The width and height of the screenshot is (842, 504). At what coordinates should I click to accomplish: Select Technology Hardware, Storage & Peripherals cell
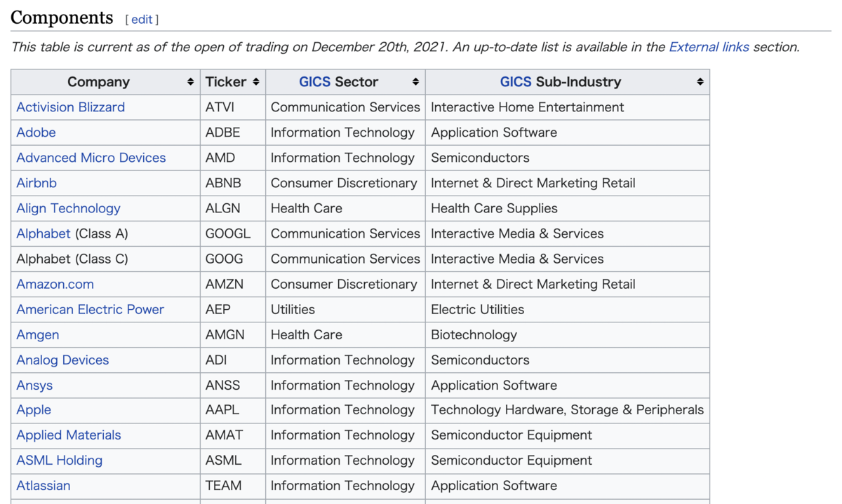pos(568,410)
